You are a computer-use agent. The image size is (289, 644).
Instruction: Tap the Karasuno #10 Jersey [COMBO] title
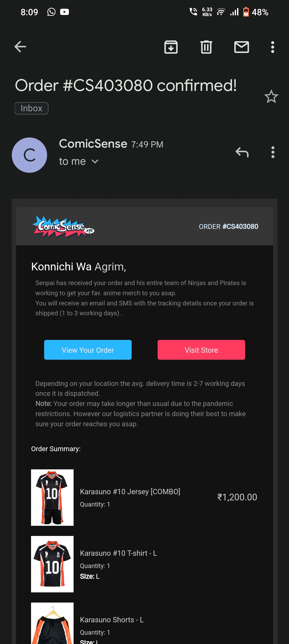coord(130,492)
